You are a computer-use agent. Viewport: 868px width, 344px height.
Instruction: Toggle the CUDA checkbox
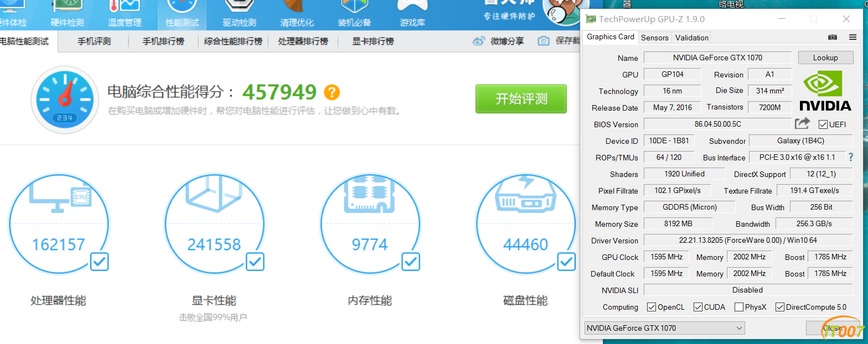tap(698, 307)
